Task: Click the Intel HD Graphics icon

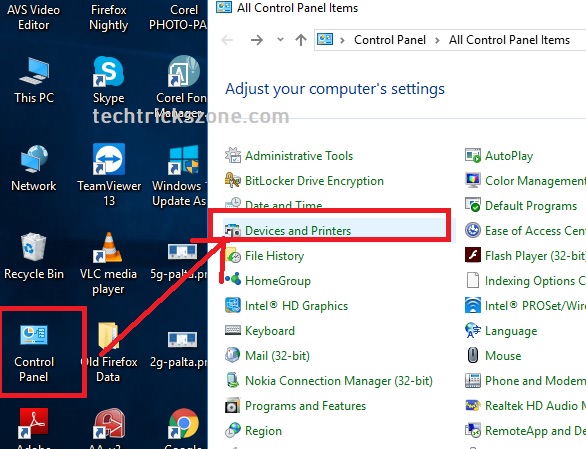Action: (233, 305)
